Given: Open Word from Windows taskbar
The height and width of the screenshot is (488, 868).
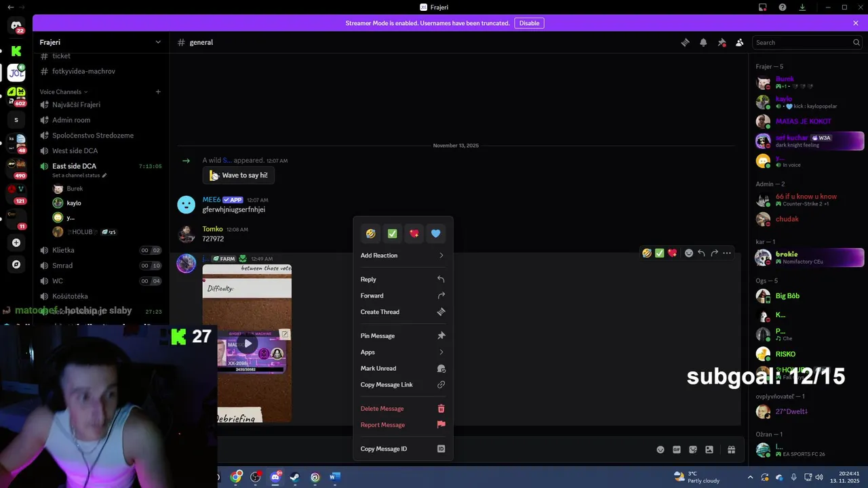Looking at the screenshot, I should (x=334, y=477).
